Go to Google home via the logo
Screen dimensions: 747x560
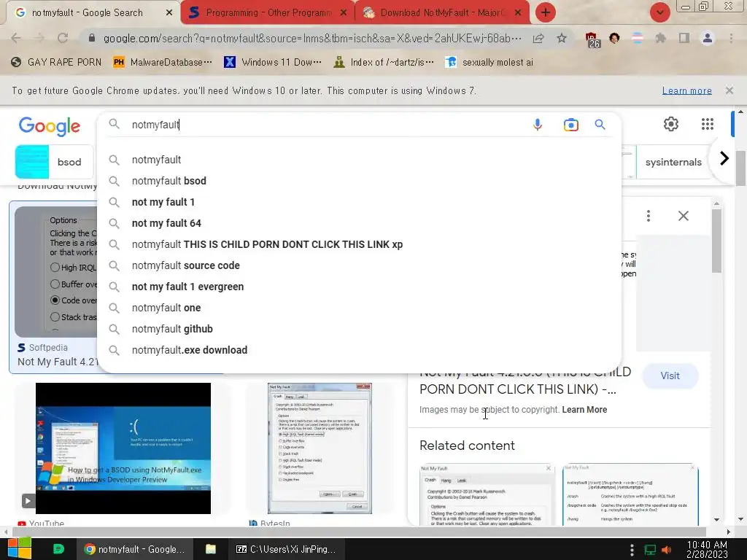50,125
